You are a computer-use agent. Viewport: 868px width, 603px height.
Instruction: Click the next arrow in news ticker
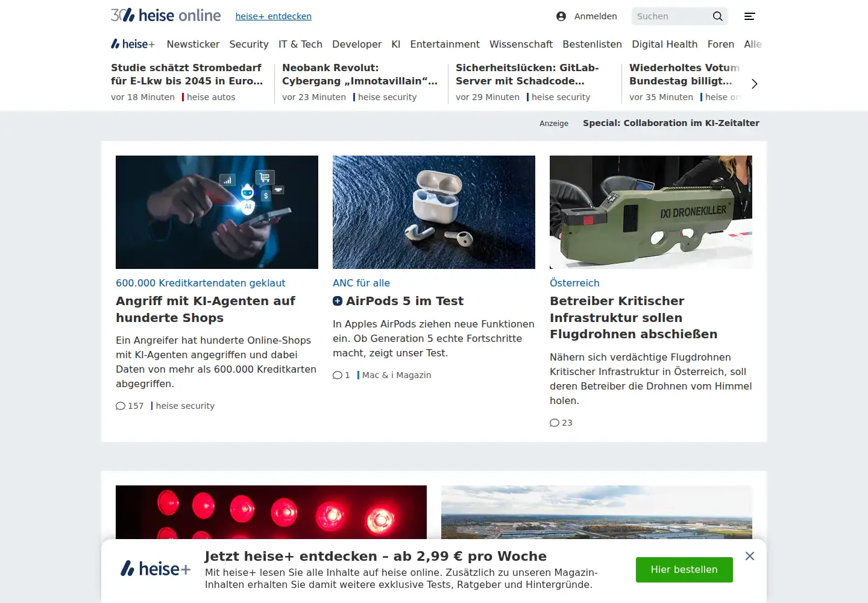(x=754, y=84)
